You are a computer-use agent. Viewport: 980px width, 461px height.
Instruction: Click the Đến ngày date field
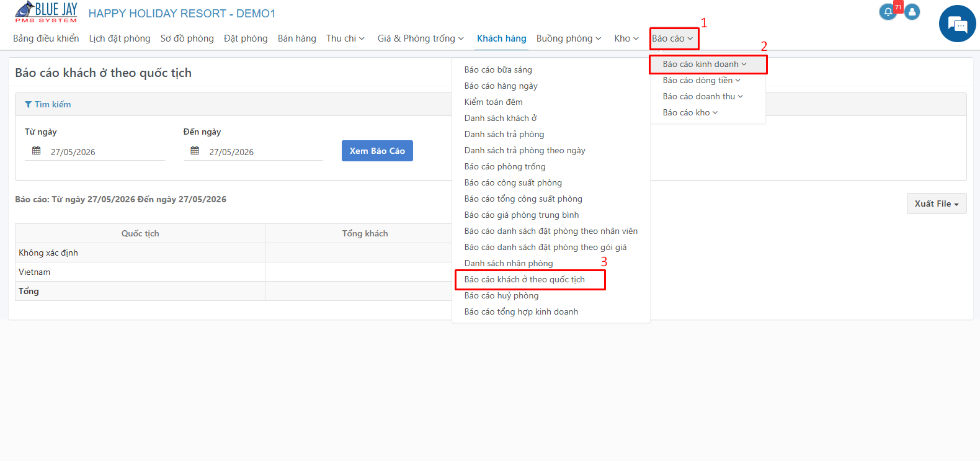tap(253, 151)
